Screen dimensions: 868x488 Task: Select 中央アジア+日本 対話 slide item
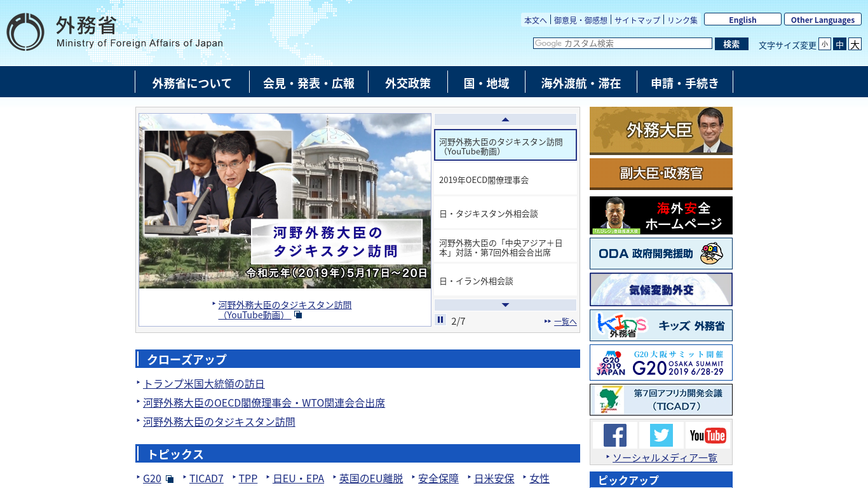pos(505,247)
